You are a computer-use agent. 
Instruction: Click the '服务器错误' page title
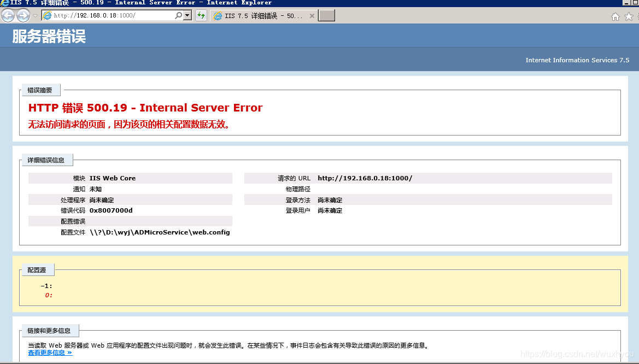click(x=49, y=37)
